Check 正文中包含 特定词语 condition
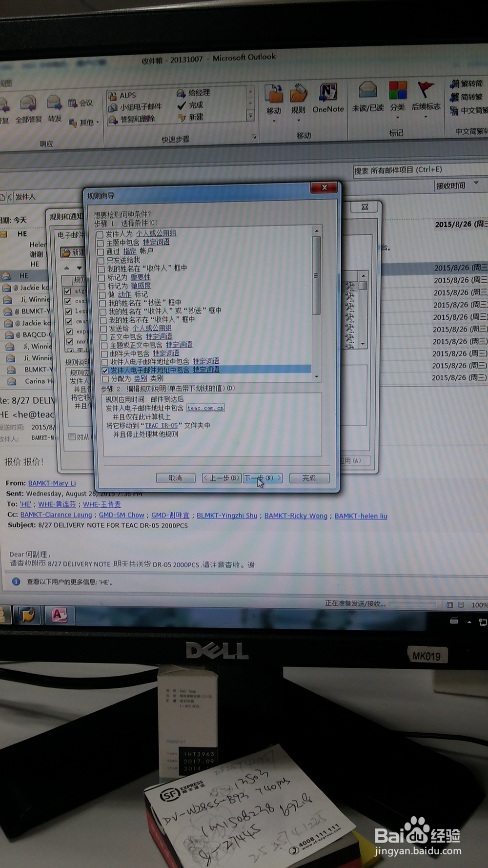The image size is (488, 868). pos(104,337)
